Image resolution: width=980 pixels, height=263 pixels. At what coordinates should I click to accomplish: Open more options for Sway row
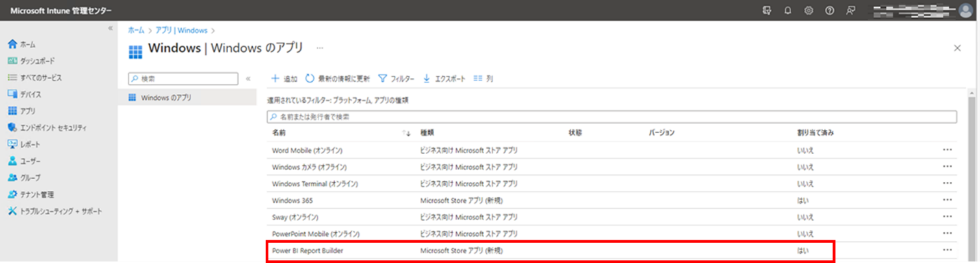coord(947,216)
